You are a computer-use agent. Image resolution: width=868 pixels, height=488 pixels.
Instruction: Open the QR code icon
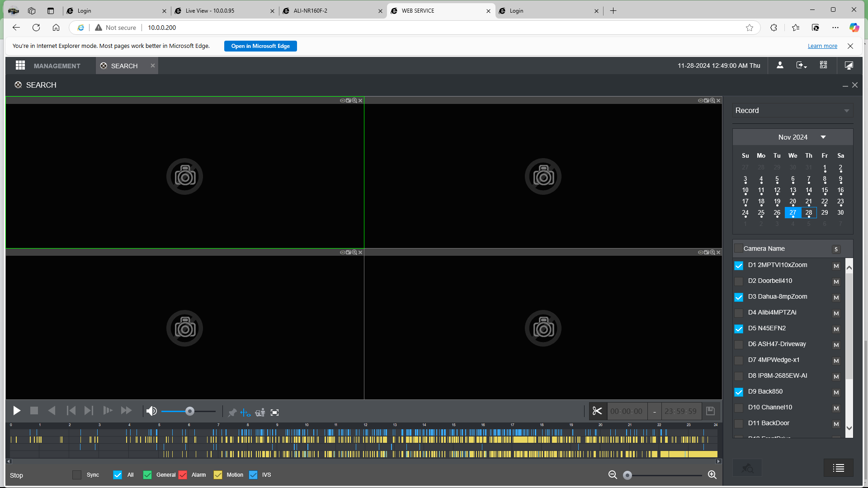(824, 66)
